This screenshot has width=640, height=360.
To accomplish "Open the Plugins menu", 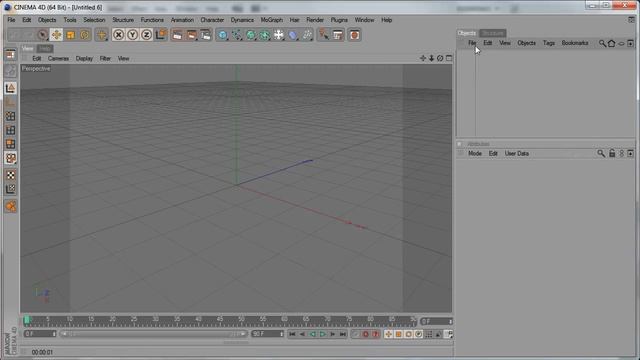I will click(x=339, y=20).
